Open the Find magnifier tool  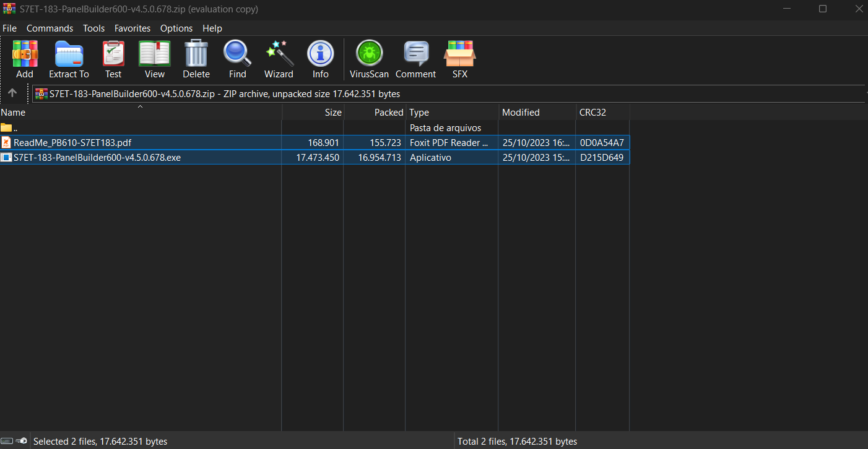[237, 59]
